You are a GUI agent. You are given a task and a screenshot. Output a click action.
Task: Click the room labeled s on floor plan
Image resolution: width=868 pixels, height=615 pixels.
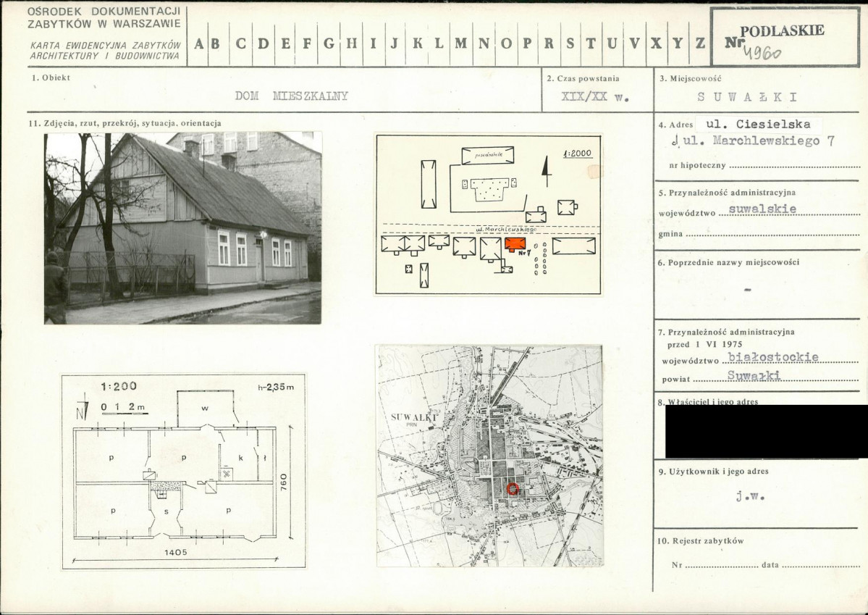click(167, 511)
